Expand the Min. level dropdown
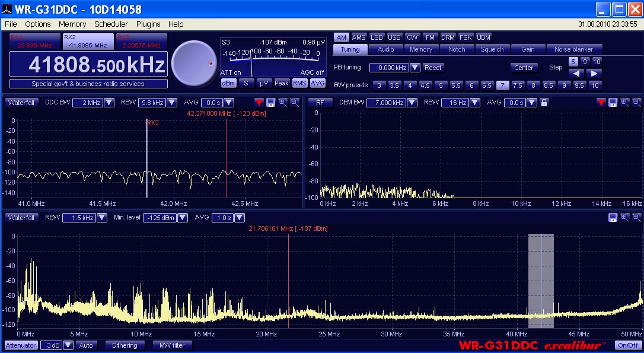This screenshot has width=644, height=353. [x=183, y=217]
